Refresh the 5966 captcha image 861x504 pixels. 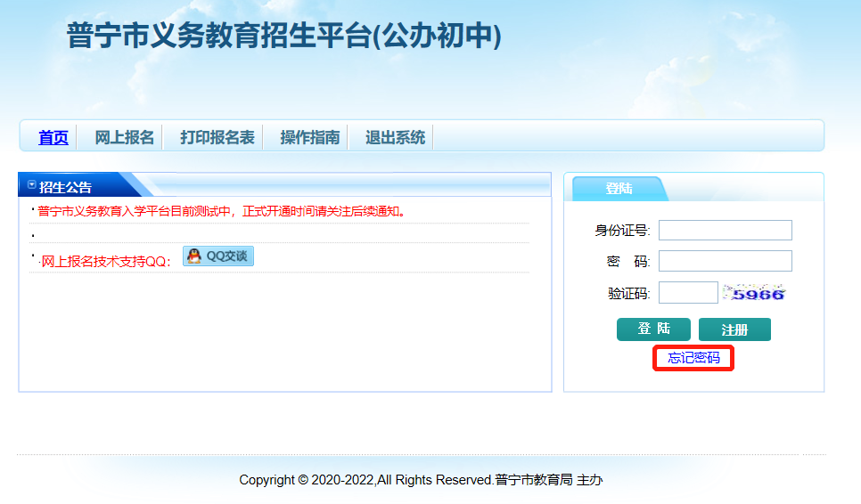(x=754, y=293)
